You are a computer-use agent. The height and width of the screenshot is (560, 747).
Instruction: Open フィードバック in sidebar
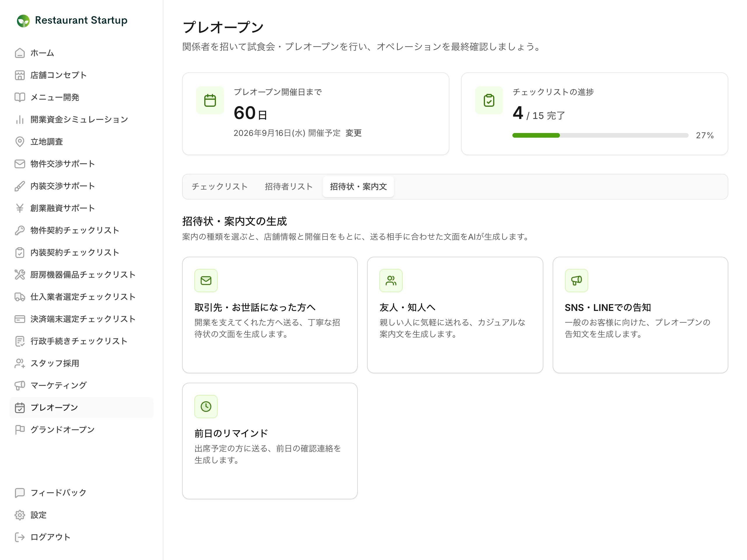pyautogui.click(x=81, y=493)
